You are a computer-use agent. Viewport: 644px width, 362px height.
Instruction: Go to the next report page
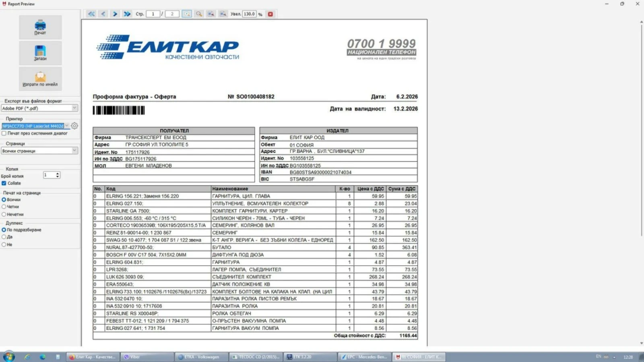click(115, 14)
